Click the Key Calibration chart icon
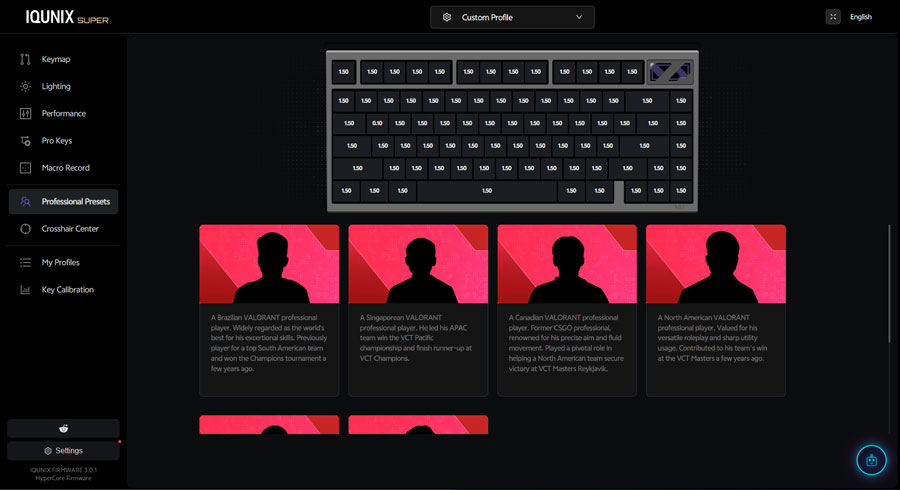This screenshot has height=490, width=900. tap(25, 290)
